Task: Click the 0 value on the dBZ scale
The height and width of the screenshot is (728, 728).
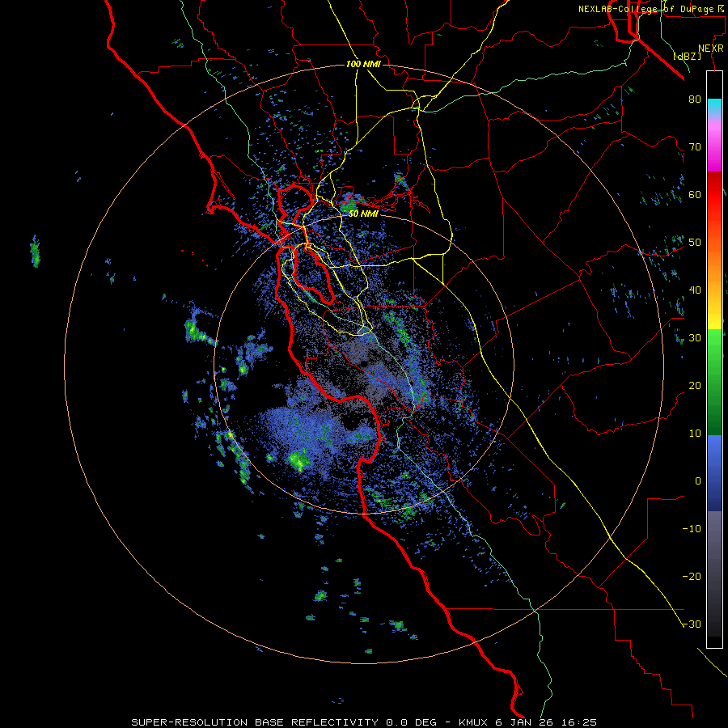Action: pos(698,481)
